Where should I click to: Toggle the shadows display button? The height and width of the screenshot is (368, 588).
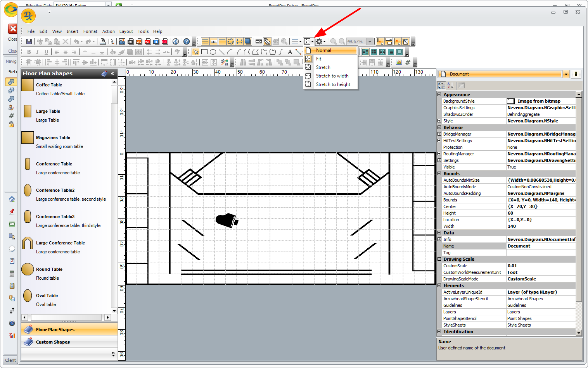[x=248, y=41]
